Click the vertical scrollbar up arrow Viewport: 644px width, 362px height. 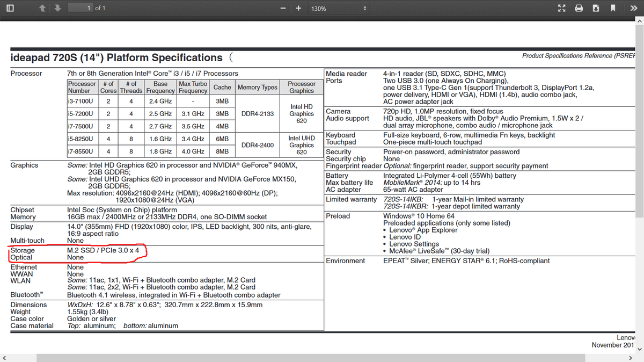639,21
